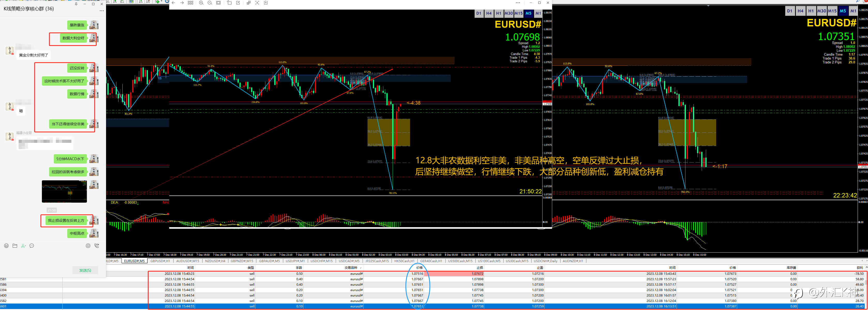
Task: Go to next image in viewer
Action: click(x=182, y=3)
